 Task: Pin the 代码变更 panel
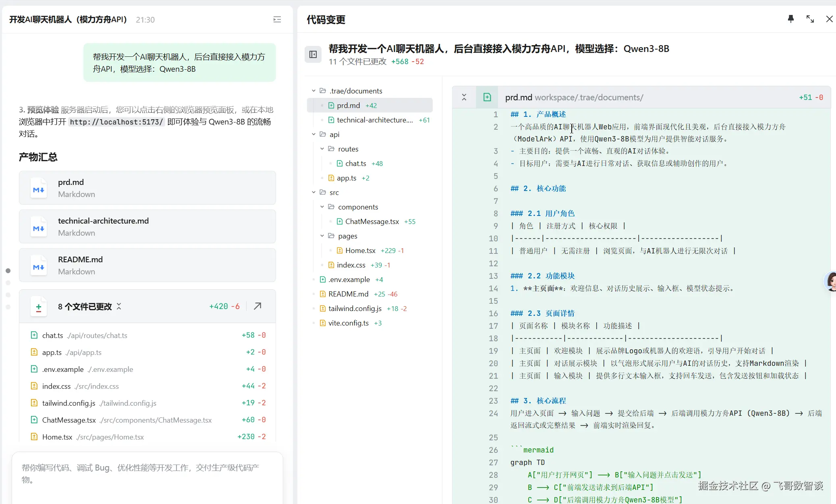tap(790, 19)
